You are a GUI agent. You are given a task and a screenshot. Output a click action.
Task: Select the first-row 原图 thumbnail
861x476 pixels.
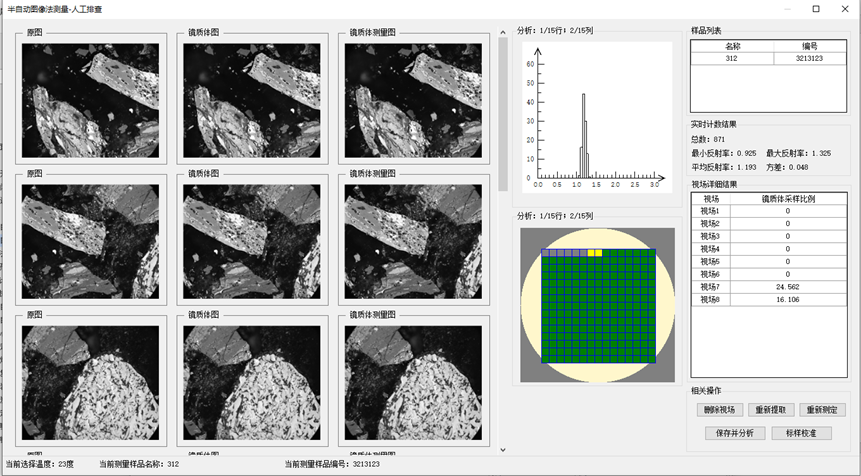coord(90,87)
